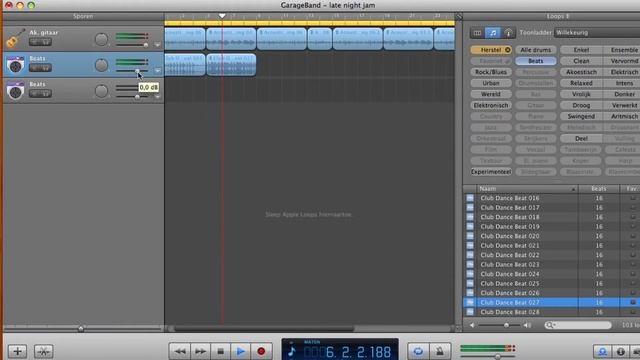Click the playhead marker in the timeline ruler
Viewport: 640px width, 360px height.
[x=222, y=16]
